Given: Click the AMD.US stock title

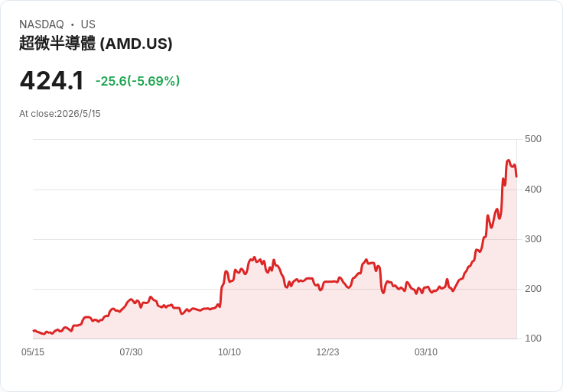Looking at the screenshot, I should [x=96, y=44].
